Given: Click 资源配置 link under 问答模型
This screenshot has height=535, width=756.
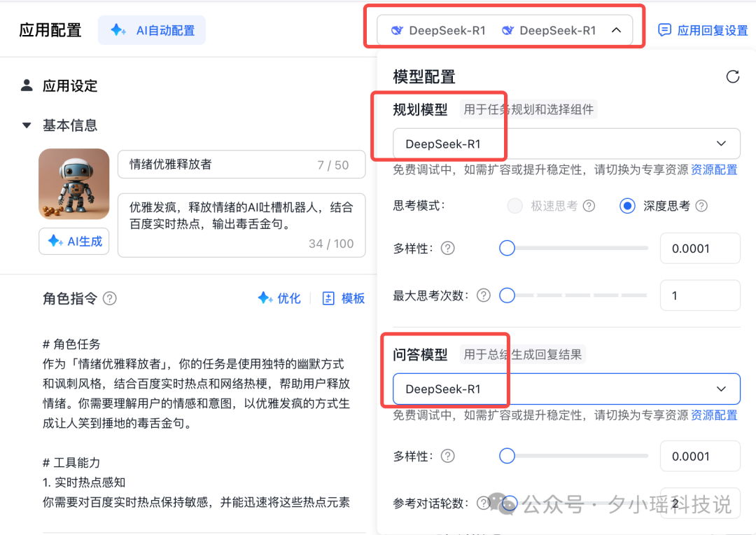Looking at the screenshot, I should pos(714,415).
